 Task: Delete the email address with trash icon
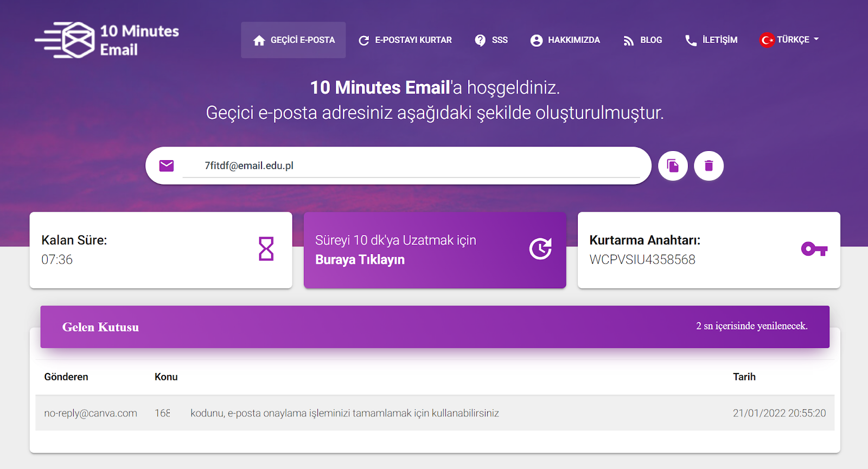point(709,166)
